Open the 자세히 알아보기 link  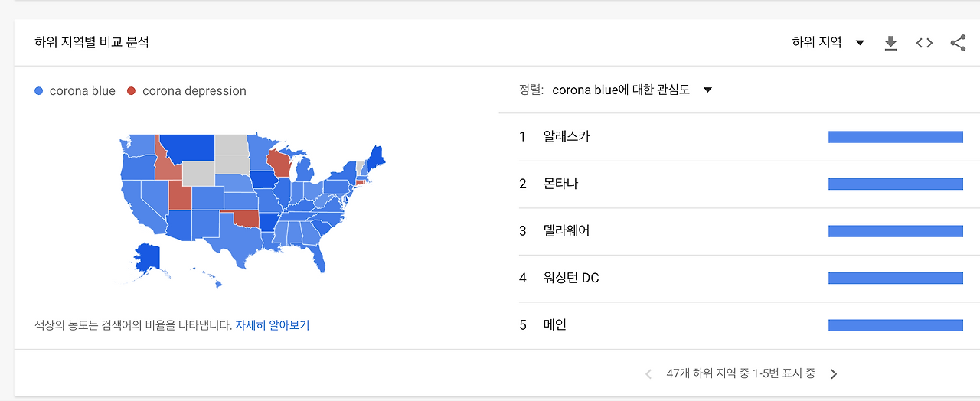[x=273, y=325]
